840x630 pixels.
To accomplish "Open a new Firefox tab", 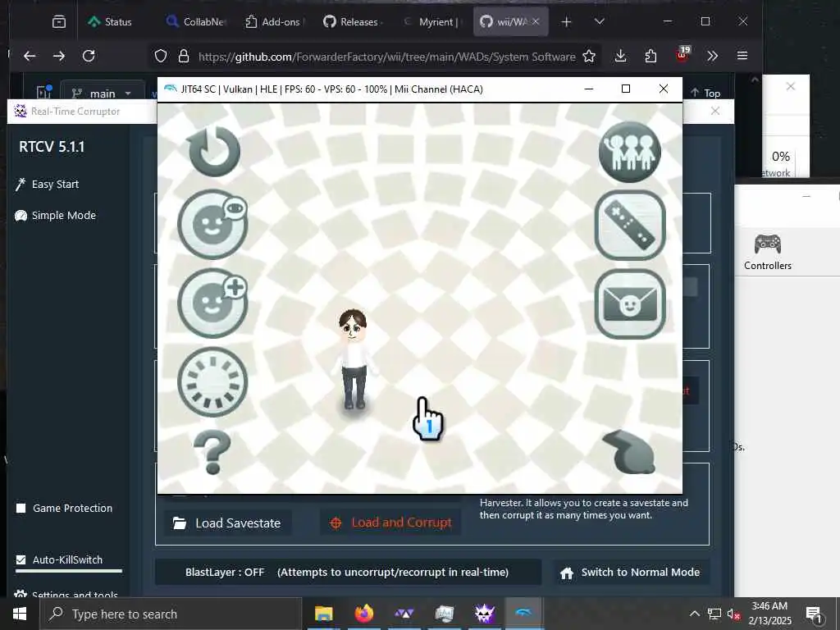I will pos(566,22).
